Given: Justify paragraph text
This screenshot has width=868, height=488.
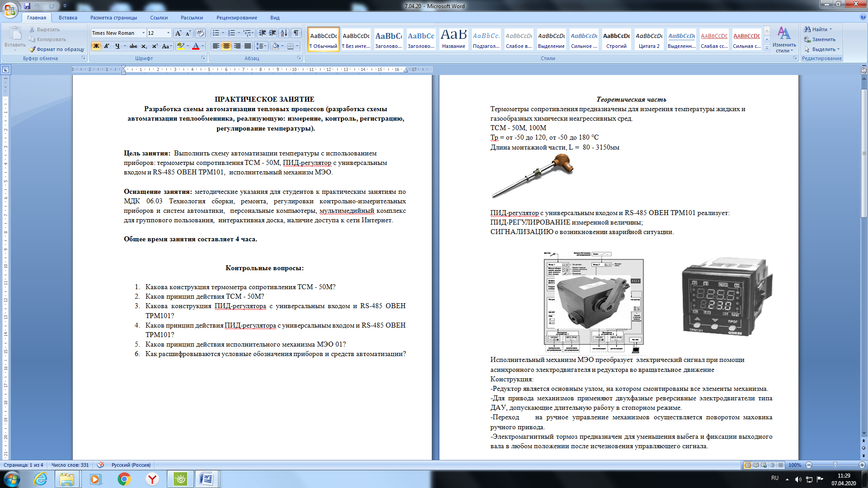Looking at the screenshot, I should (248, 46).
